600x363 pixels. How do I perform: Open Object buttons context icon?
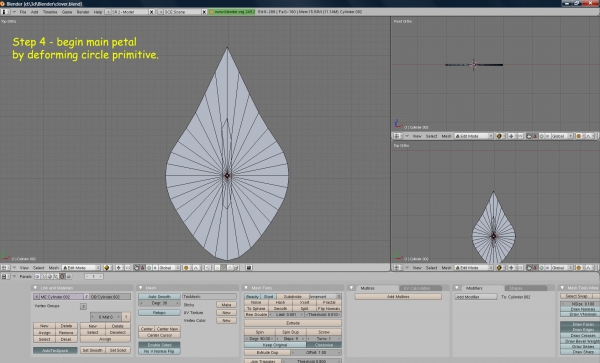(56, 276)
